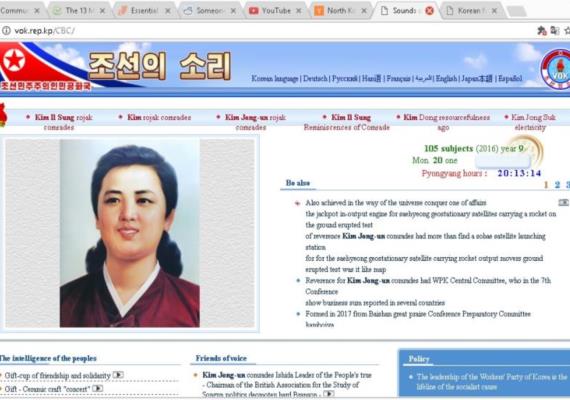Click the translate page icon in the address bar
570x400 pixels.
pyautogui.click(x=555, y=31)
